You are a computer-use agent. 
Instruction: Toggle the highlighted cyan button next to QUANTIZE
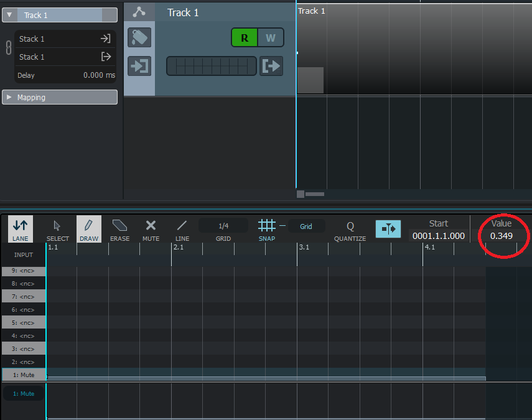point(388,228)
